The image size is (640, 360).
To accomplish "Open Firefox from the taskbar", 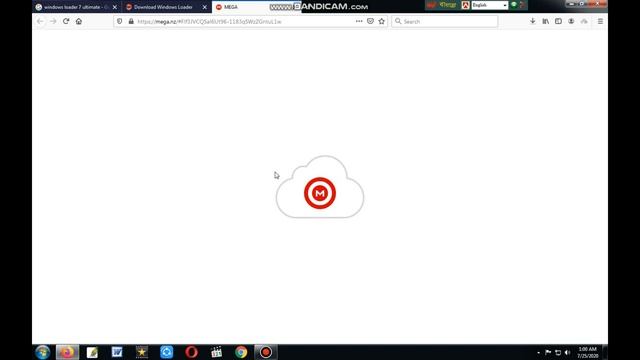I will pos(67,352).
